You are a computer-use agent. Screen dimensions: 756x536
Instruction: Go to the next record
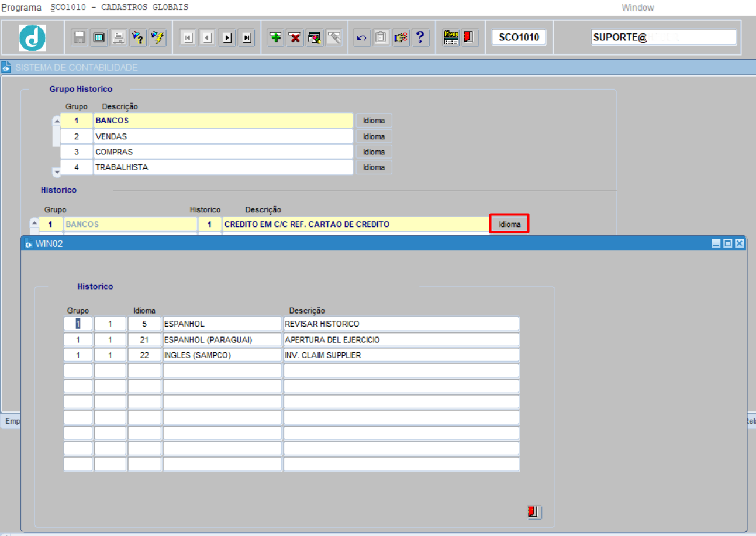[x=227, y=37]
